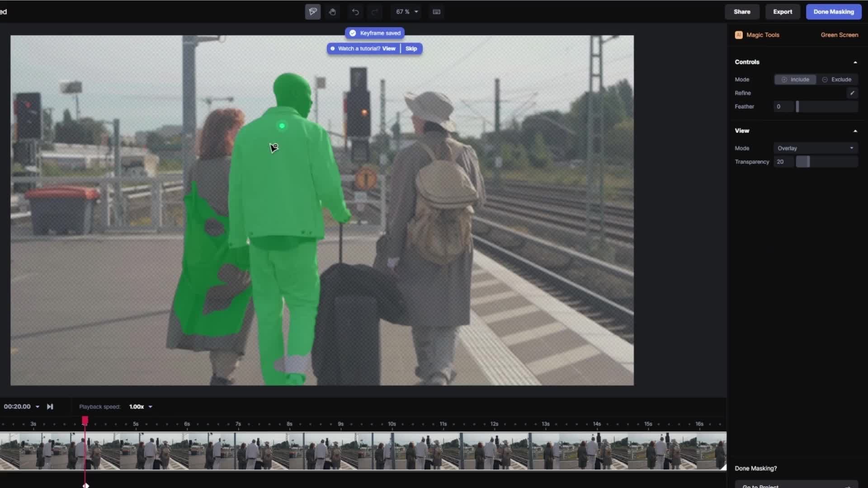Click the Done Masking button
This screenshot has height=488, width=868.
[x=834, y=12]
